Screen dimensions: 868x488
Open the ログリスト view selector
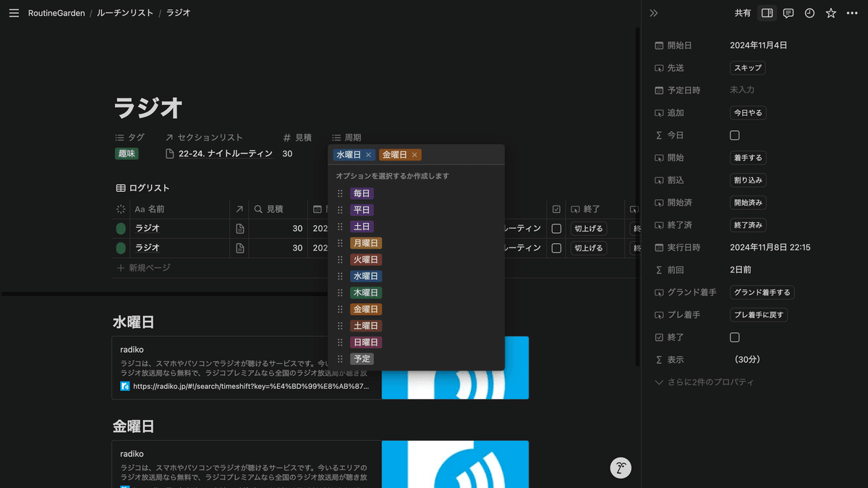click(x=142, y=188)
